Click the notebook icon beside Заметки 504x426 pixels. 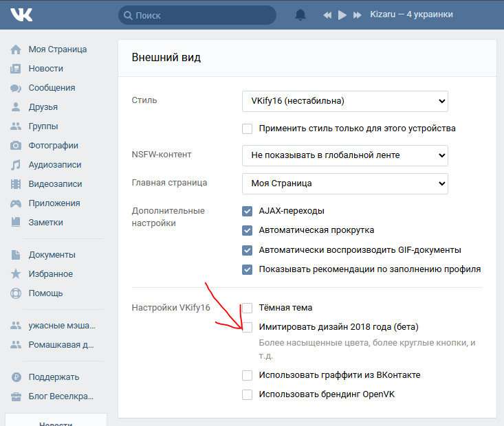(15, 223)
